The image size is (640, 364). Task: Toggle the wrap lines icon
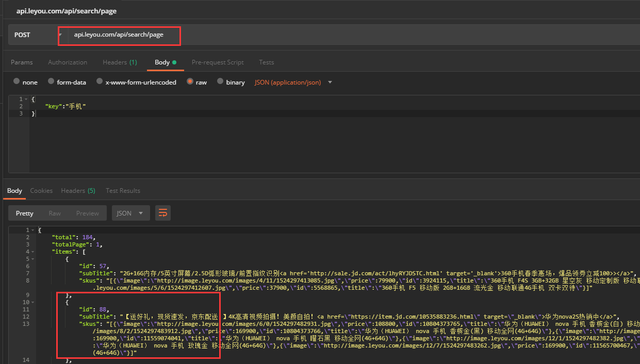tap(163, 213)
